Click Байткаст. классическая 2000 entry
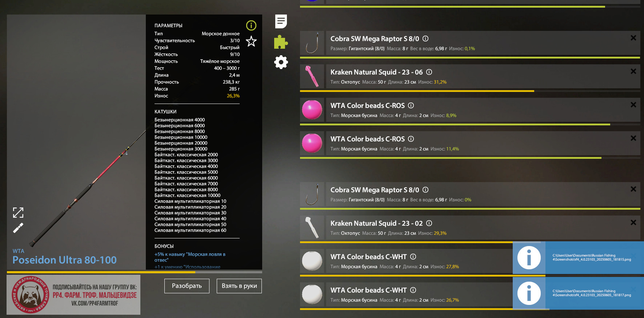The height and width of the screenshot is (318, 644). (186, 154)
